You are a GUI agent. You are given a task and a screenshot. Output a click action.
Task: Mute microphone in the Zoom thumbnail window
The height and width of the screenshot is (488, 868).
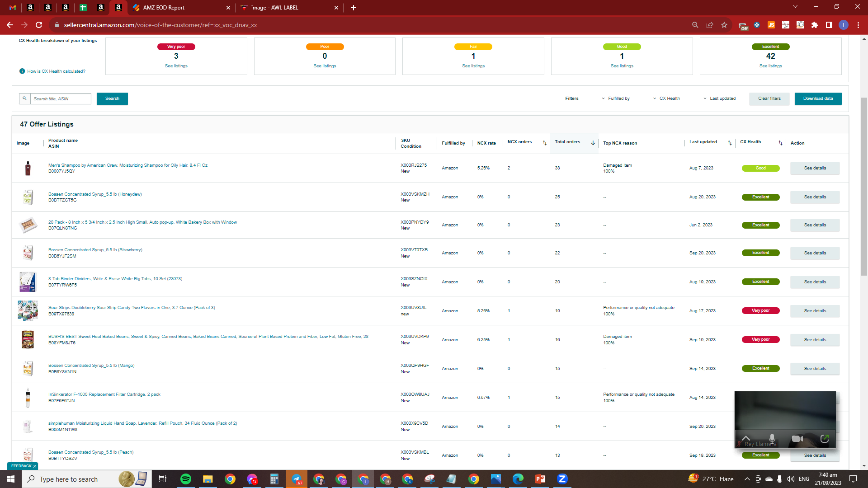[x=772, y=438]
